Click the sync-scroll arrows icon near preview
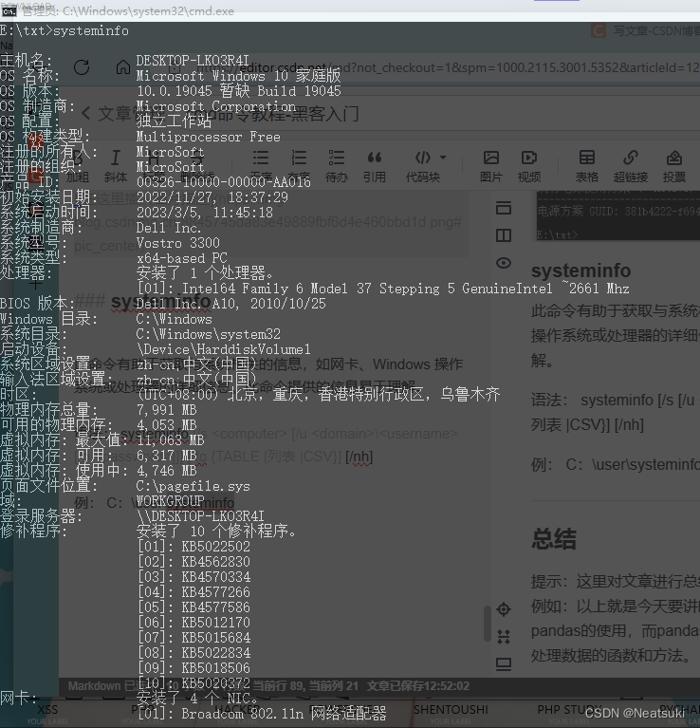The image size is (700, 728). [504, 637]
